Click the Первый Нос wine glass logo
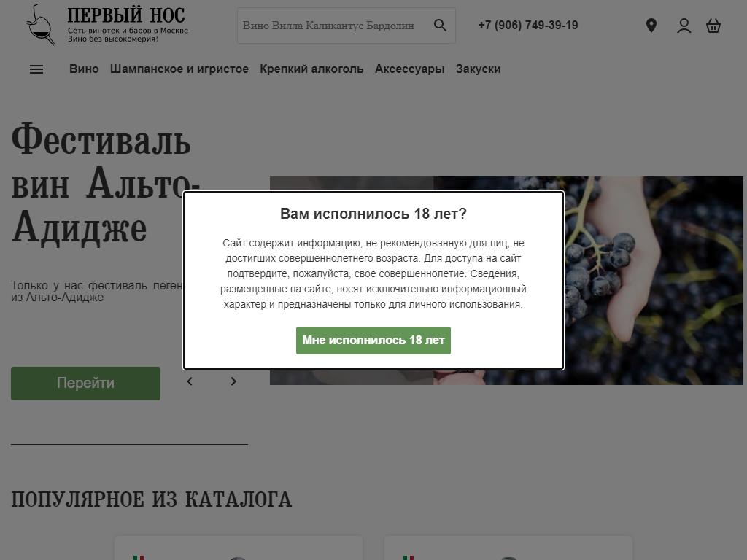This screenshot has height=560, width=747. pos(41,25)
